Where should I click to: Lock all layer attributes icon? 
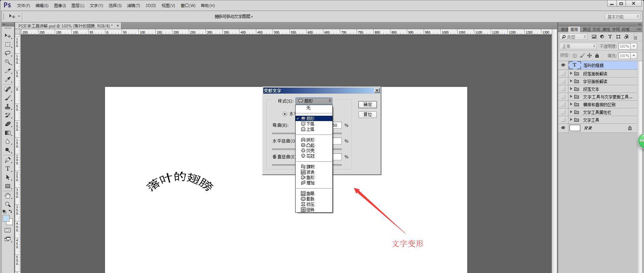click(597, 56)
